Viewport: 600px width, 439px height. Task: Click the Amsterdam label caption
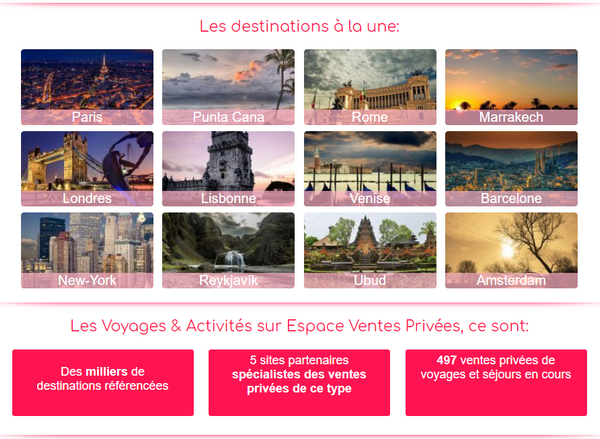511,281
